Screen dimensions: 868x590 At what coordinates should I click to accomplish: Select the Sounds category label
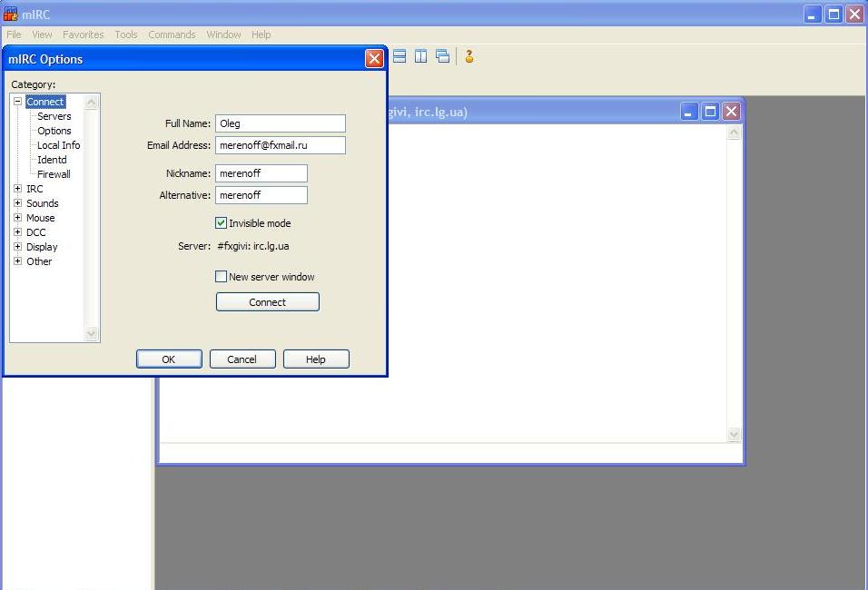tap(42, 203)
